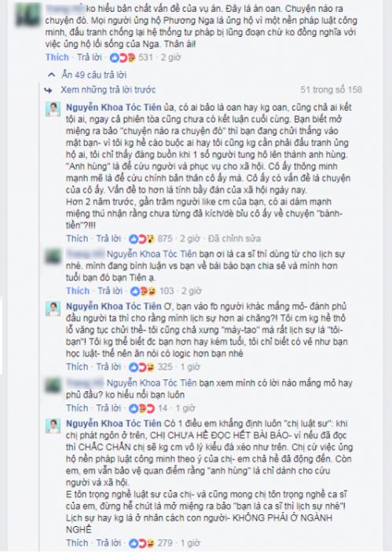Open reaction icons beside the 14 count

pyautogui.click(x=142, y=408)
